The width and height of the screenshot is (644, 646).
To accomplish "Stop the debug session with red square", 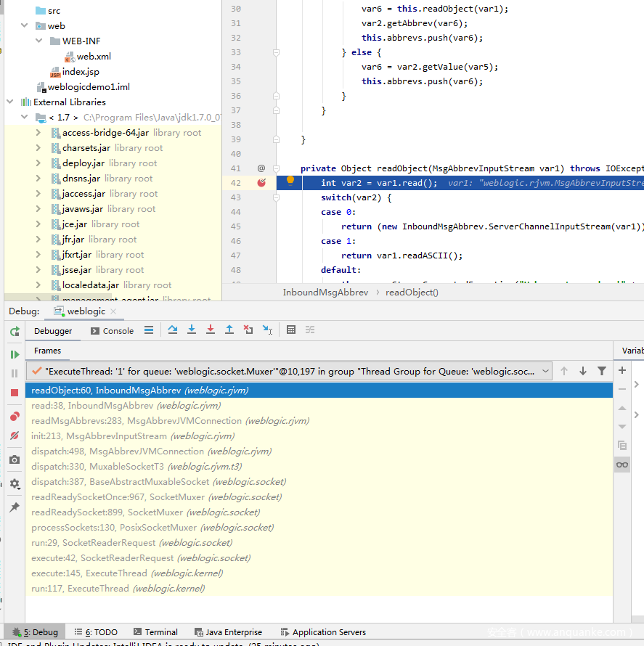I will (15, 393).
